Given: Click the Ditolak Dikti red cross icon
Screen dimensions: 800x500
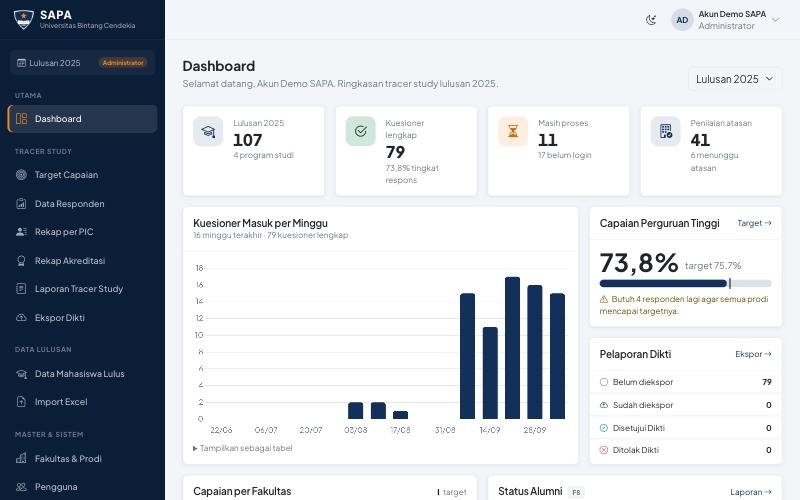Looking at the screenshot, I should [x=604, y=450].
